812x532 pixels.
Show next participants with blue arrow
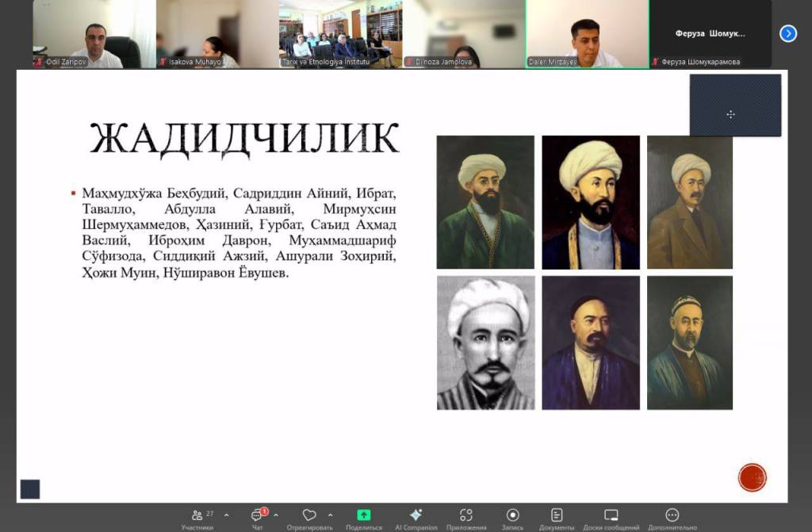click(787, 33)
